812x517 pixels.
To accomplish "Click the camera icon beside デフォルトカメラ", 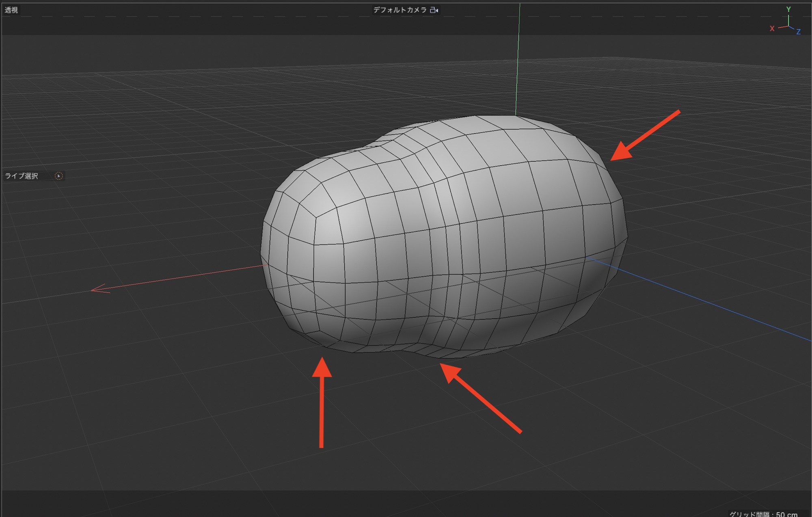I will [x=434, y=10].
